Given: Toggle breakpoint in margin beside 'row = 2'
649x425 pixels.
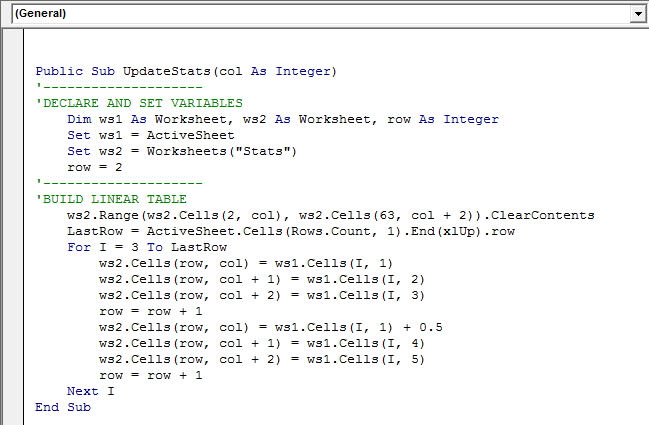Looking at the screenshot, I should click(12, 167).
